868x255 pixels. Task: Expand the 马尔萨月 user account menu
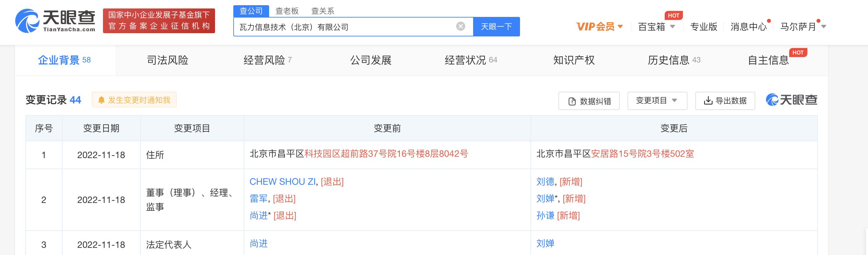[x=803, y=27]
